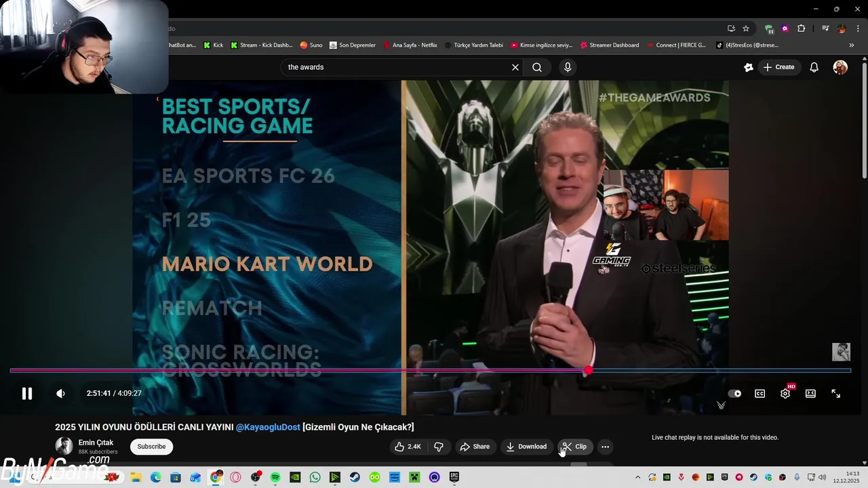Toggle closed captions CC
The width and height of the screenshot is (868, 488).
[x=759, y=393]
